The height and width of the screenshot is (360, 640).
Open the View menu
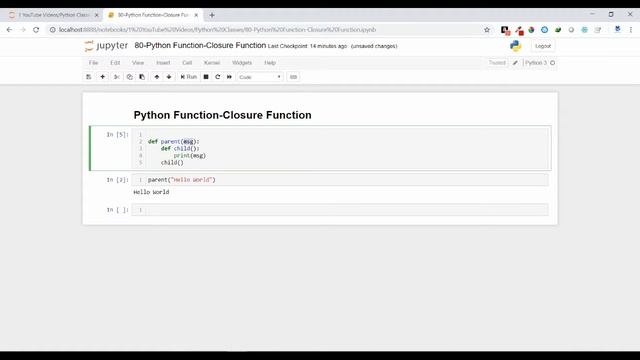point(138,63)
